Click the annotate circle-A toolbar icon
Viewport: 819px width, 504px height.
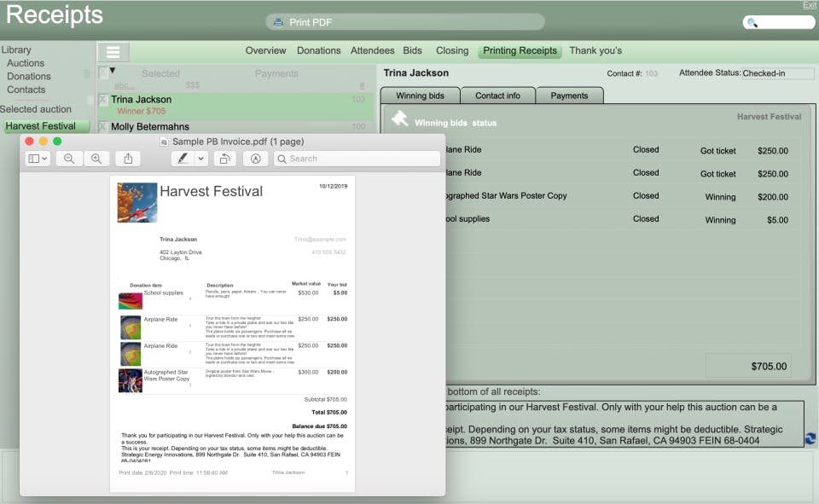coord(255,159)
